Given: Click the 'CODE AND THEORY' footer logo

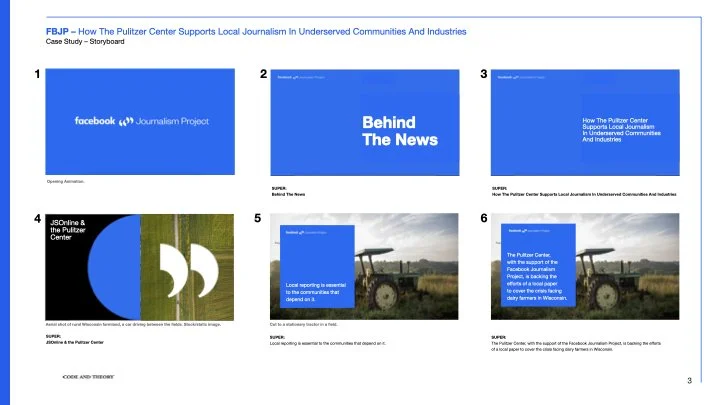Looking at the screenshot, I should tap(88, 377).
